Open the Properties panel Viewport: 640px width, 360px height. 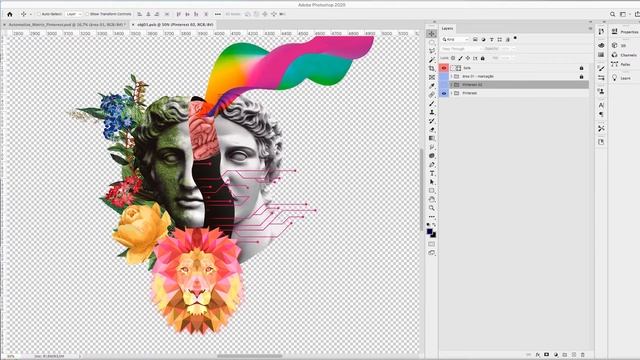[x=625, y=32]
